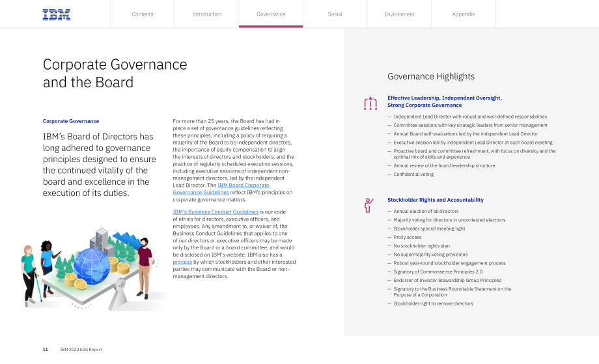Click 'Committee sessions with key strategic leaders' bullet
The height and width of the screenshot is (364, 599).
[x=470, y=125]
